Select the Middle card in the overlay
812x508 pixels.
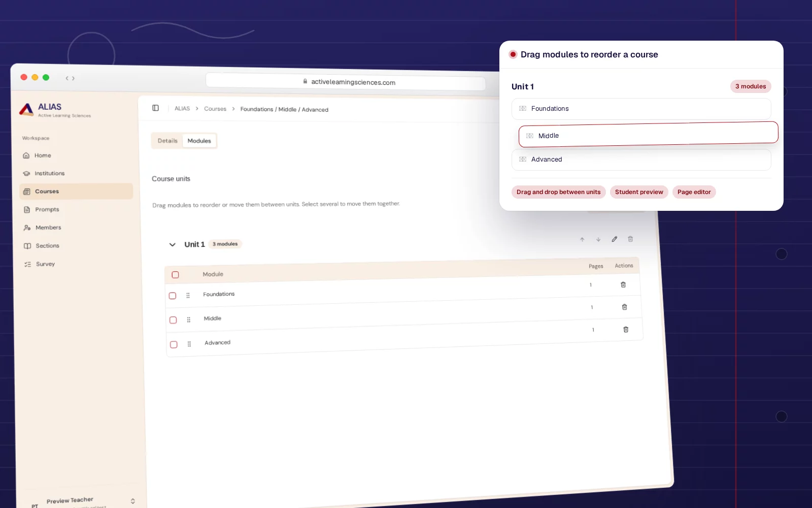point(648,134)
